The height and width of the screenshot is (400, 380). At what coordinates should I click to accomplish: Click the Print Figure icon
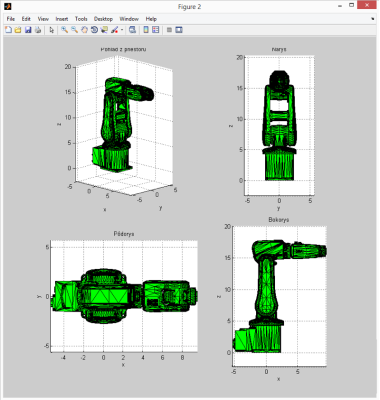(38, 30)
